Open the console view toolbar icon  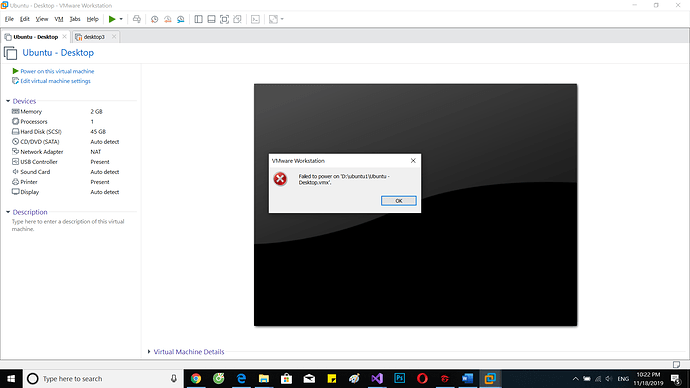click(255, 19)
